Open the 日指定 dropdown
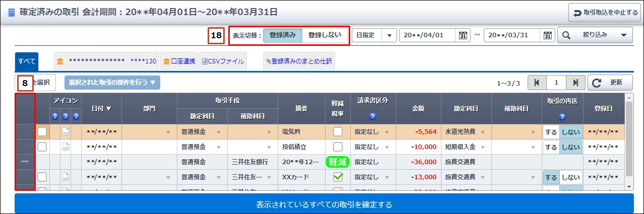This screenshot has width=644, height=214. tap(374, 35)
